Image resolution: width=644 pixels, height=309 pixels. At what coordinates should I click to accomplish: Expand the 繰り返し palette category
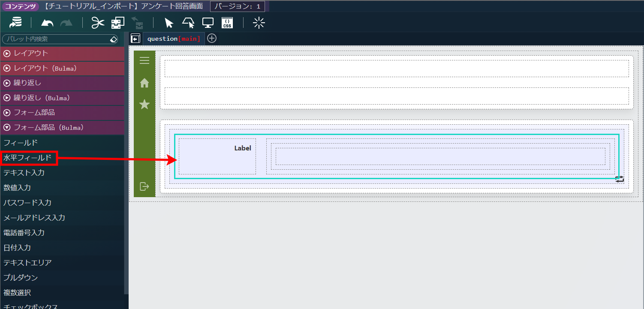tap(62, 83)
